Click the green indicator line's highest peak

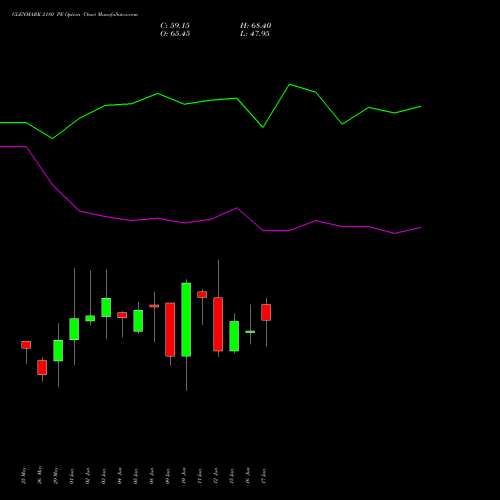289,84
